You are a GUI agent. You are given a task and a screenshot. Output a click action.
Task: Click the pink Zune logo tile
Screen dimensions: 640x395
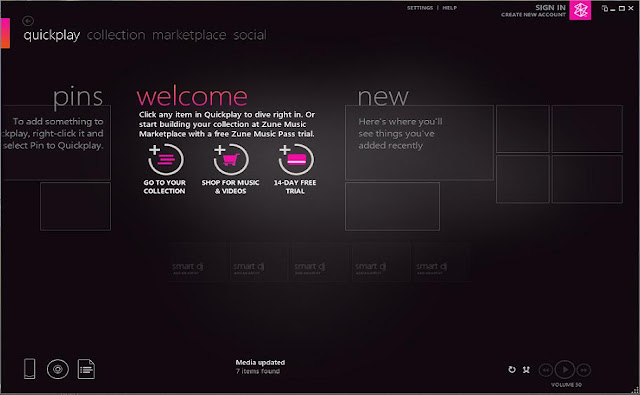pyautogui.click(x=580, y=10)
